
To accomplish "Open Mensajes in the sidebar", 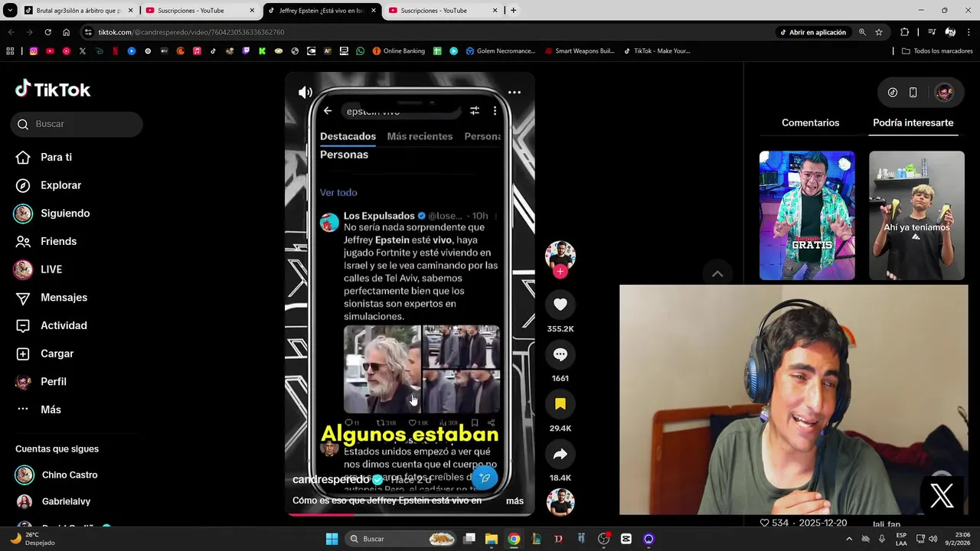I will (52, 298).
